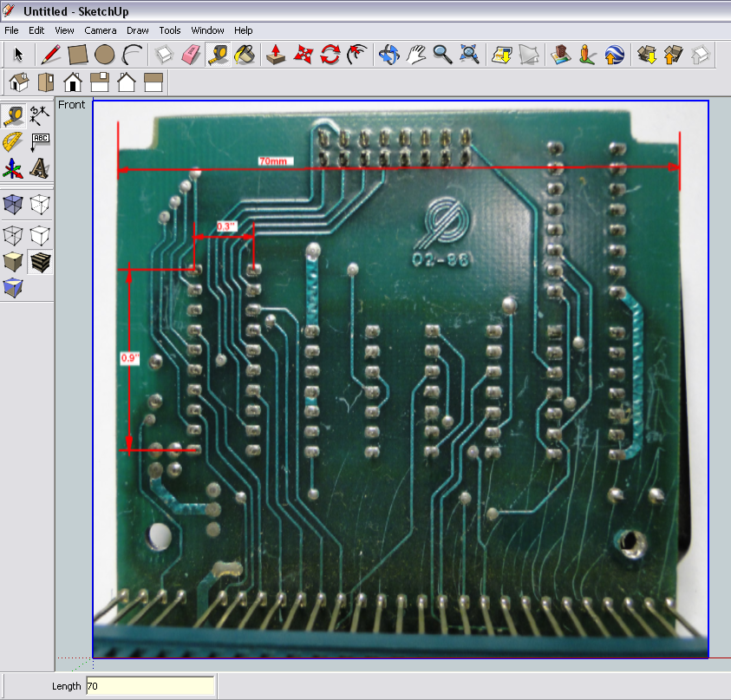Click Add New Building icon

point(560,55)
